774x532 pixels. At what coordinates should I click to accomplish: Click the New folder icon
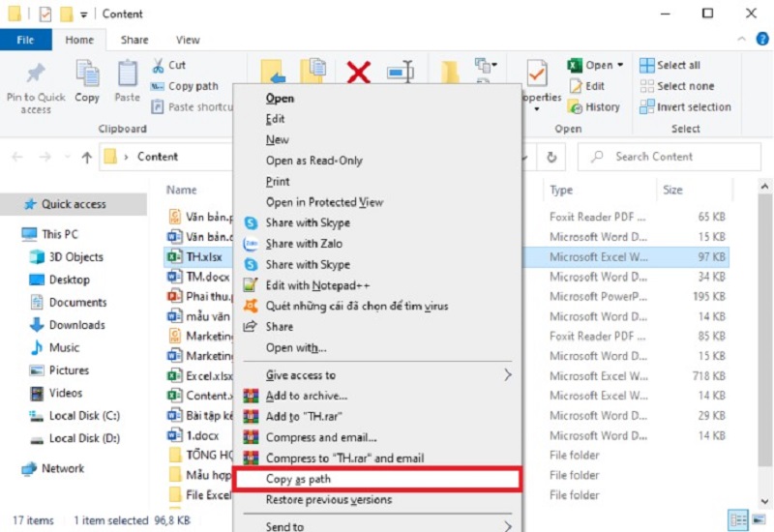pos(450,72)
